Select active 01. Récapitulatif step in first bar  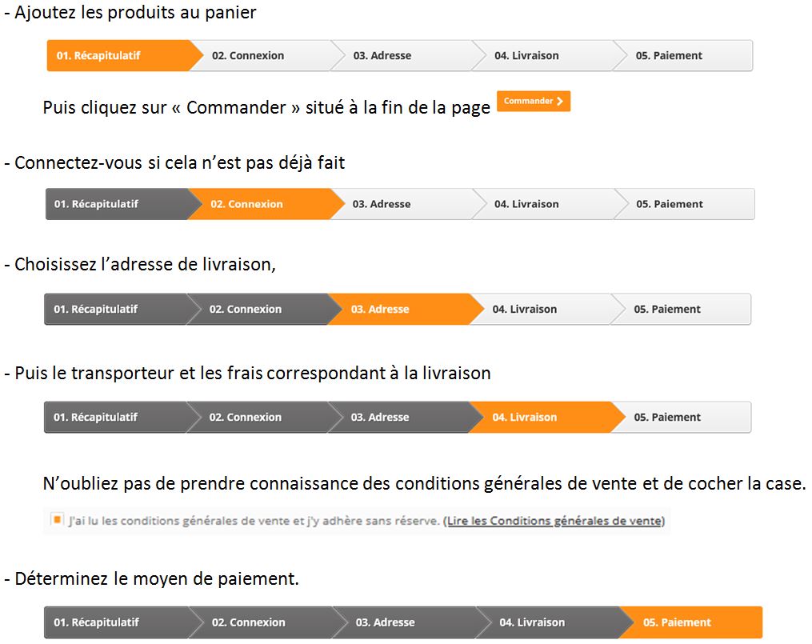click(118, 55)
